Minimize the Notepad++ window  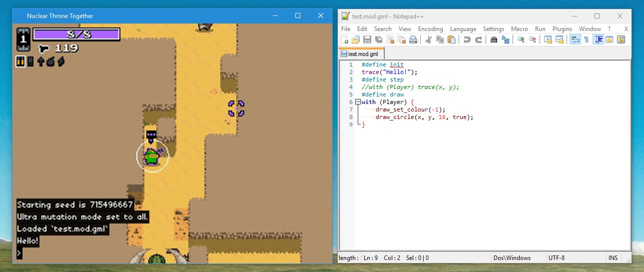pyautogui.click(x=574, y=16)
